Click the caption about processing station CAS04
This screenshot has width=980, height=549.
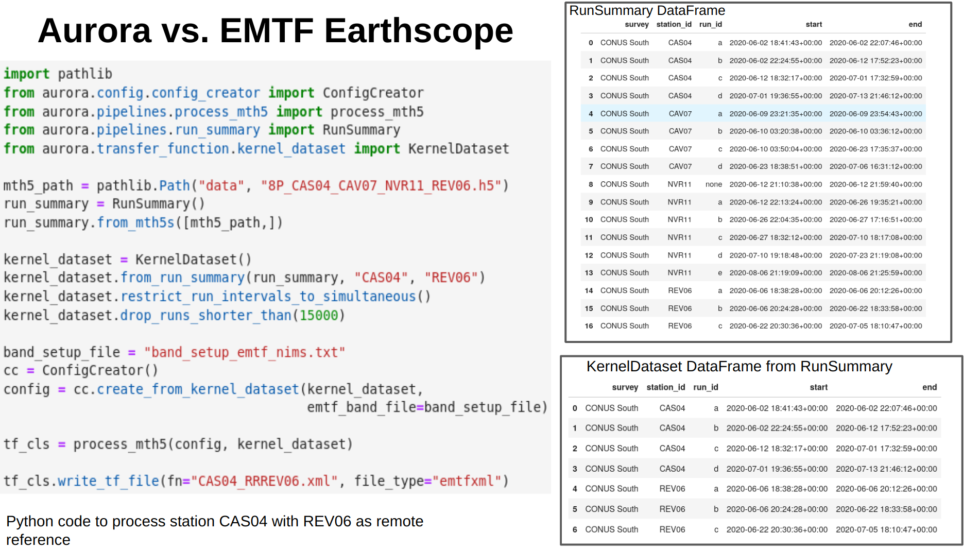tap(215, 530)
